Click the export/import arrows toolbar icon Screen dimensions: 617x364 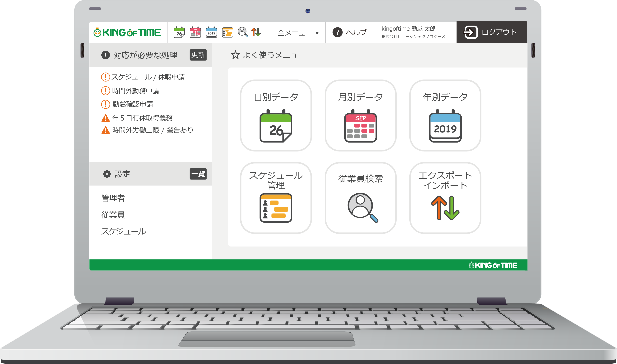pyautogui.click(x=256, y=32)
